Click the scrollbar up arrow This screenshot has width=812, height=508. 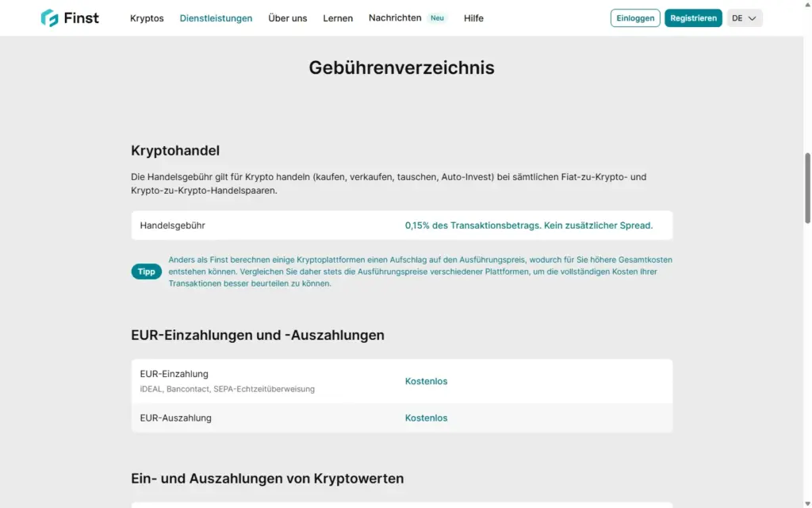pos(807,4)
